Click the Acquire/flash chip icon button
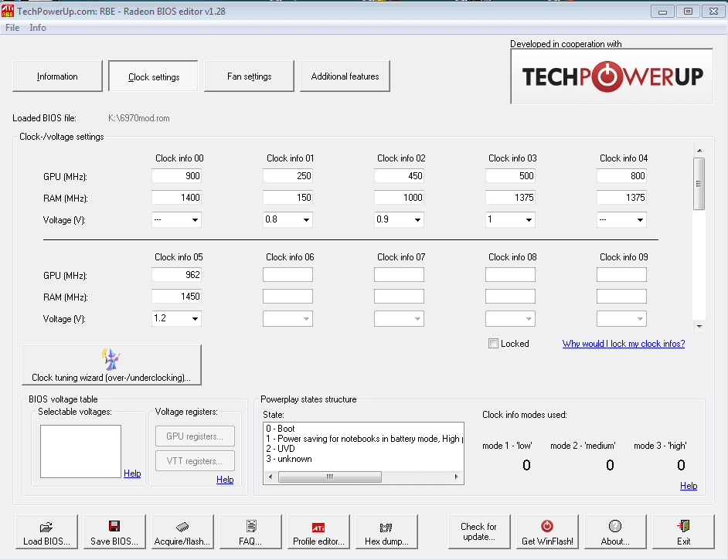 (182, 531)
